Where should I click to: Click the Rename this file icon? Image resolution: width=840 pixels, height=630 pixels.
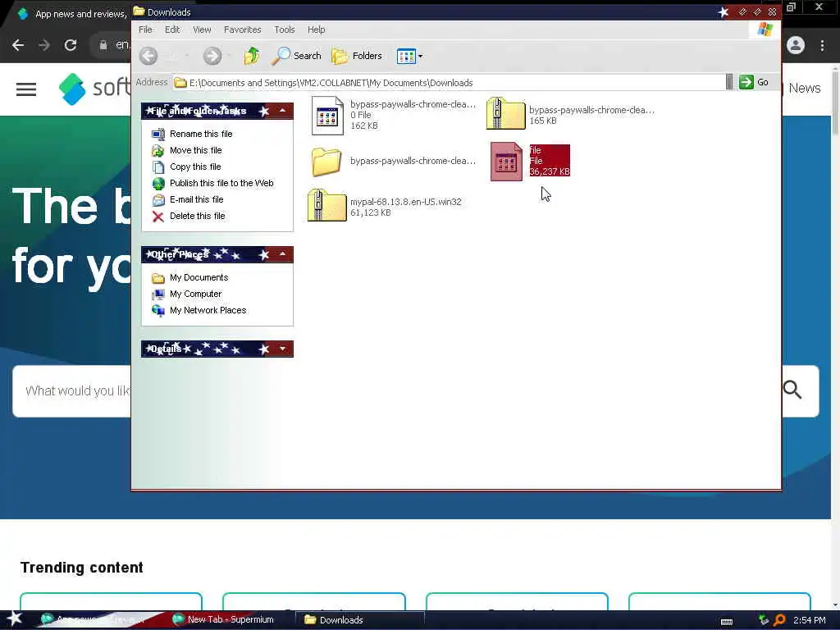(158, 134)
